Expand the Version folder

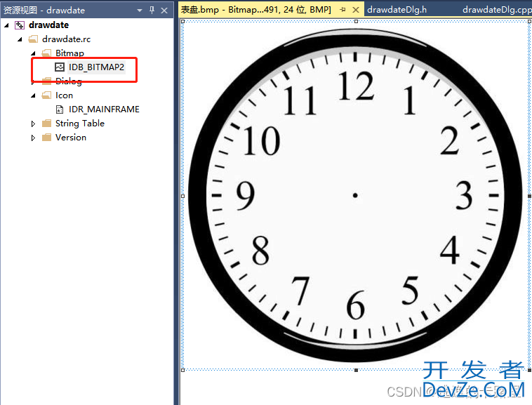[x=33, y=138]
